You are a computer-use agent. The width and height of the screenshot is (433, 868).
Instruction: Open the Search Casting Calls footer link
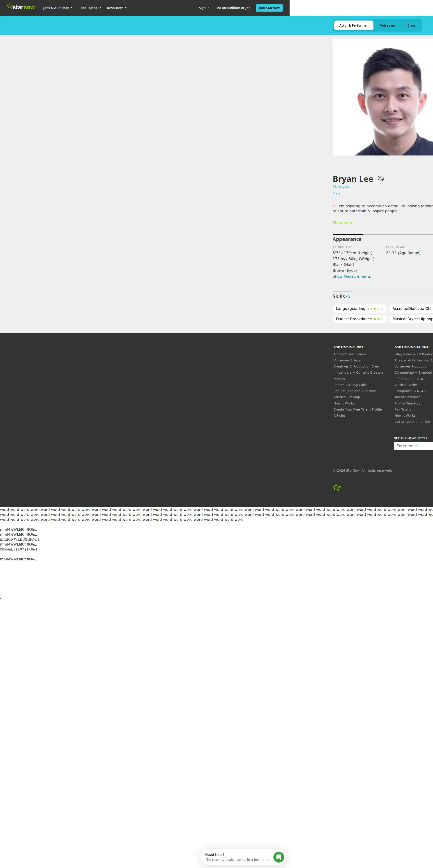350,385
